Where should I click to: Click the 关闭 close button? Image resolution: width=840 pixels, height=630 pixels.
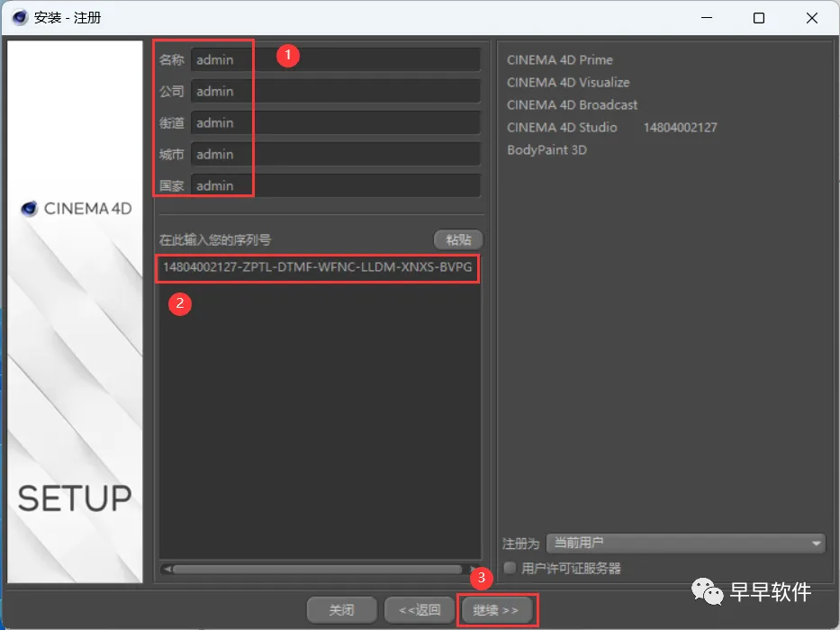click(x=342, y=610)
